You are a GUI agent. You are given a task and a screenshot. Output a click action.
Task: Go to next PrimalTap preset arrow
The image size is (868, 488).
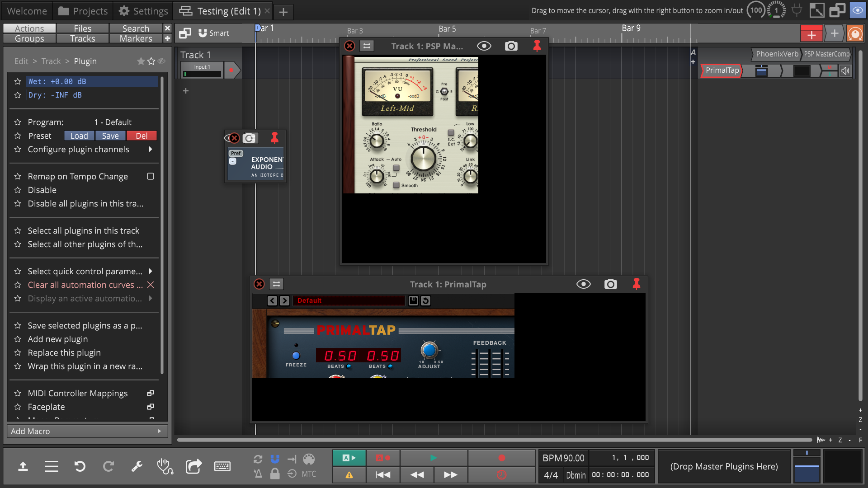284,300
